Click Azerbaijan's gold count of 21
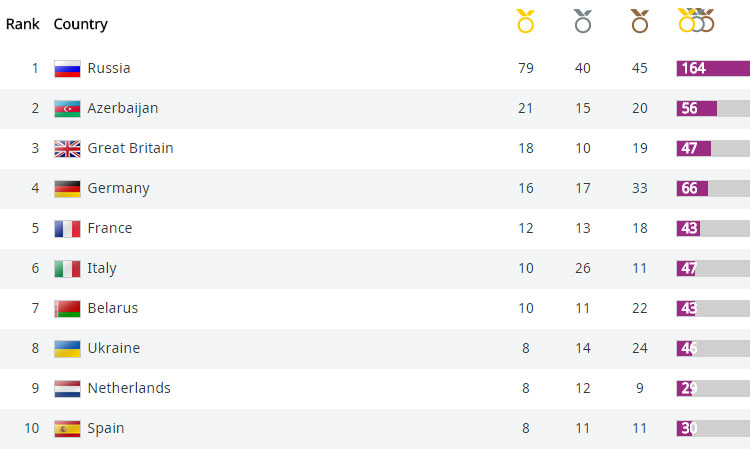This screenshot has width=750, height=450. coord(525,109)
